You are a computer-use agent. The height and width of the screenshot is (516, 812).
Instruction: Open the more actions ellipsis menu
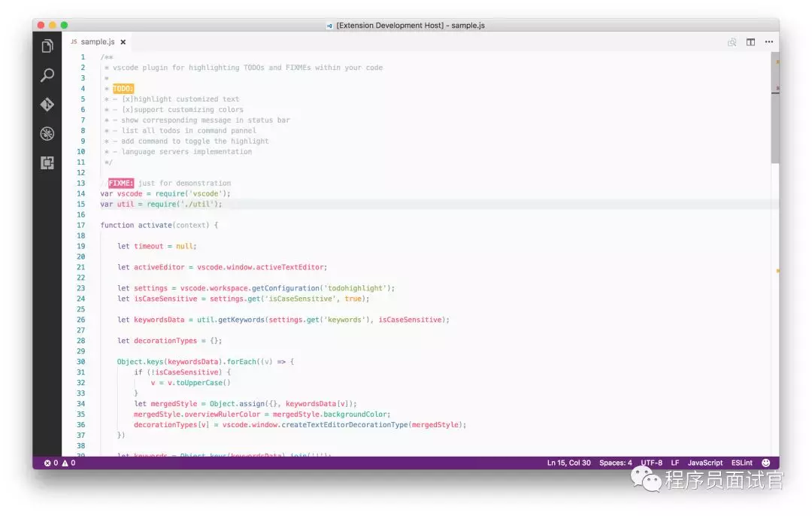(769, 42)
